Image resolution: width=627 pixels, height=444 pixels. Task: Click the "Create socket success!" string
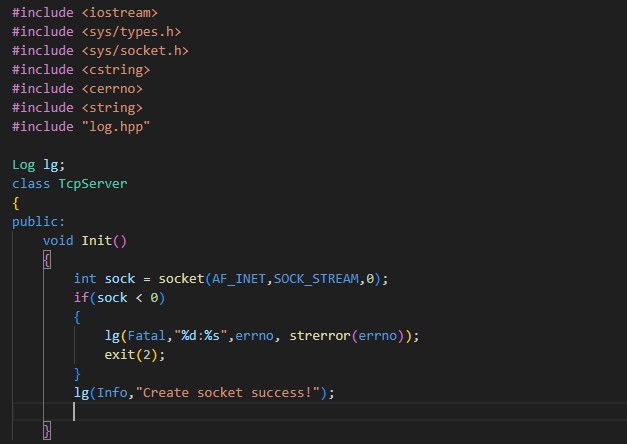[x=228, y=393]
